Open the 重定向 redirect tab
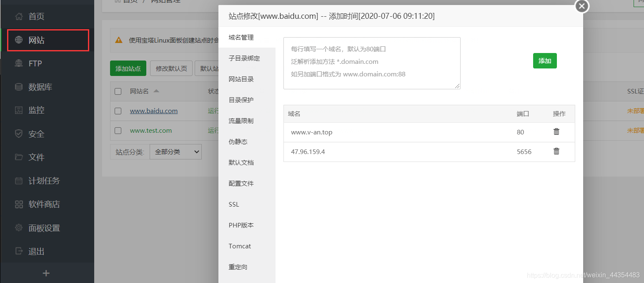Viewport: 644px width, 283px height. click(238, 267)
